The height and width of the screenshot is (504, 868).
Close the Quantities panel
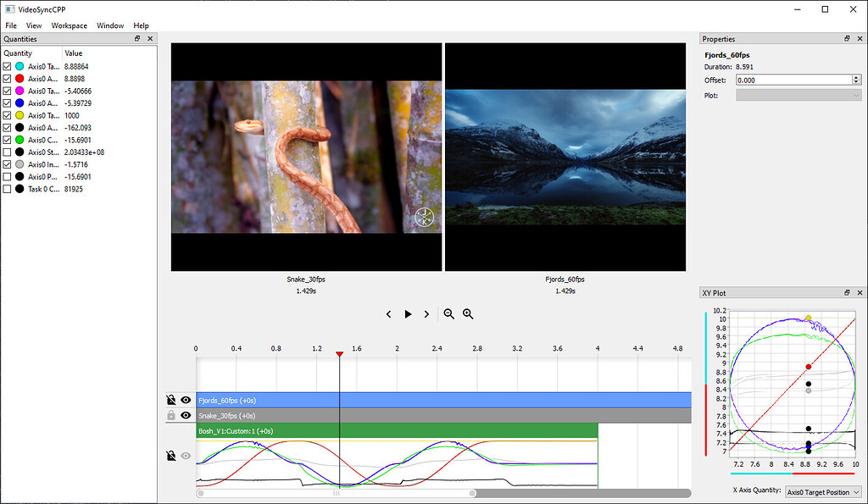[x=150, y=38]
